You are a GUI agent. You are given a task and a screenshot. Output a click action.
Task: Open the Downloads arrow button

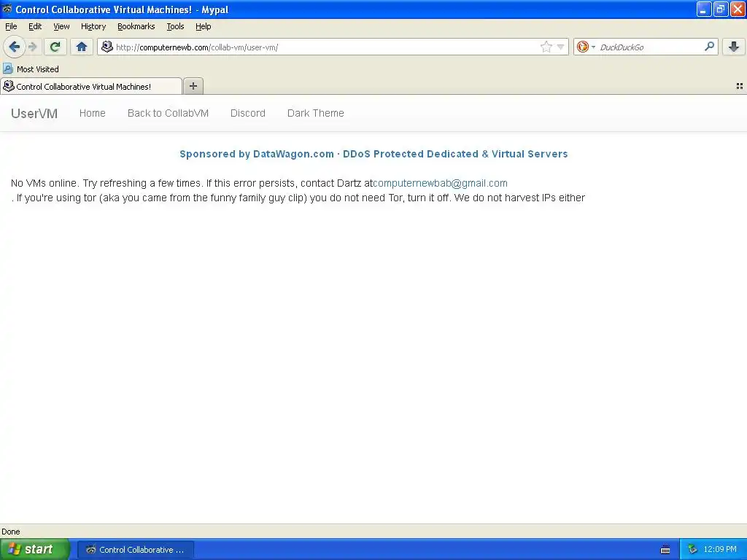click(734, 47)
